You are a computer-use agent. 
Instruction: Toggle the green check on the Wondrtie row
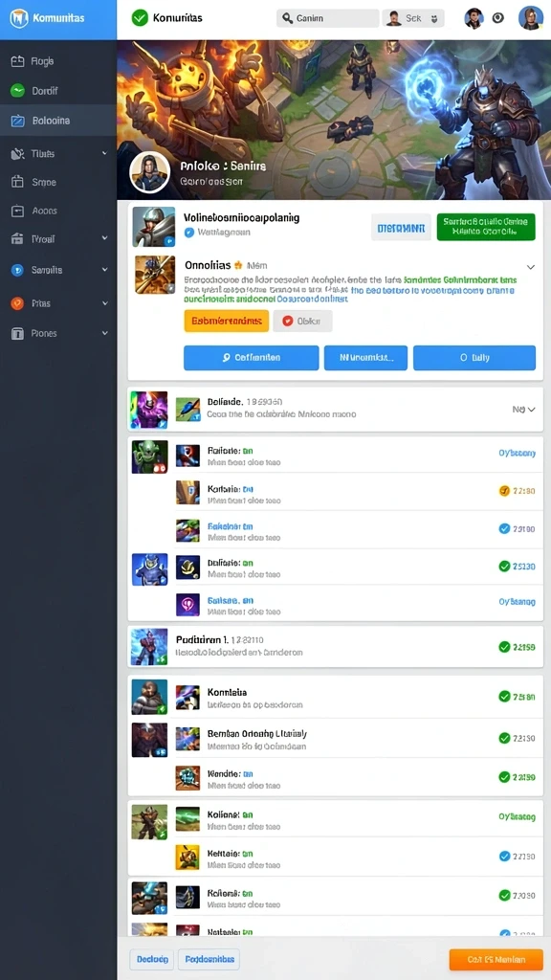(505, 777)
